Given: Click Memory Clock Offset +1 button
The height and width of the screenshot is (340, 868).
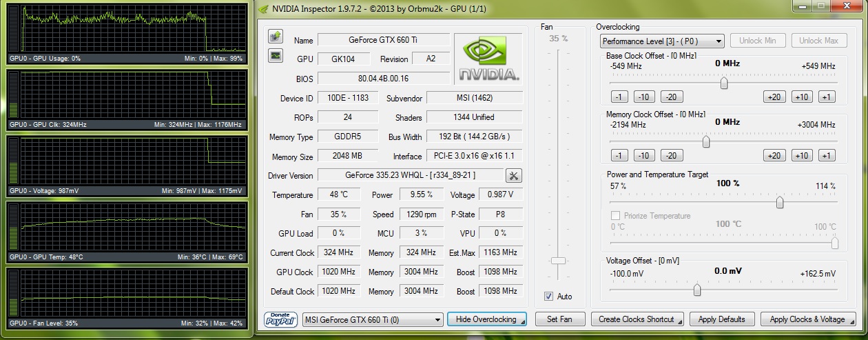Looking at the screenshot, I should coord(827,156).
